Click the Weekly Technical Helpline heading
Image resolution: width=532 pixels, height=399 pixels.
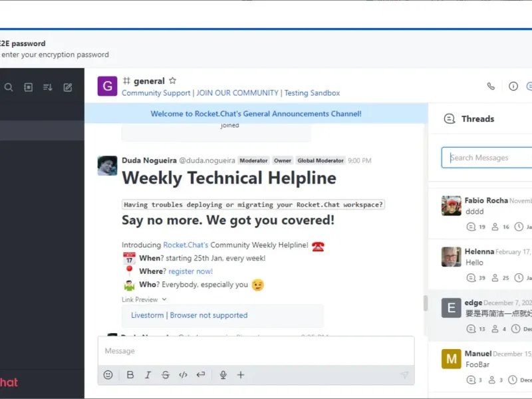(229, 178)
